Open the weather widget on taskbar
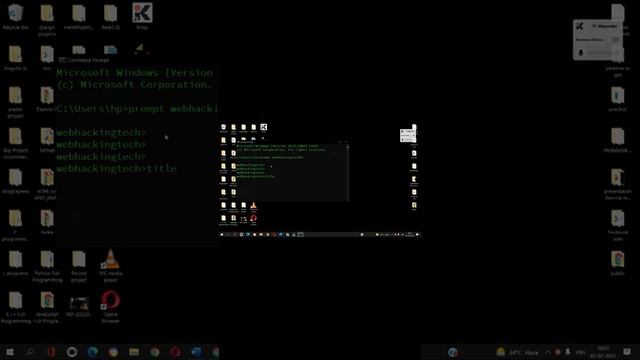 pyautogui.click(x=518, y=352)
